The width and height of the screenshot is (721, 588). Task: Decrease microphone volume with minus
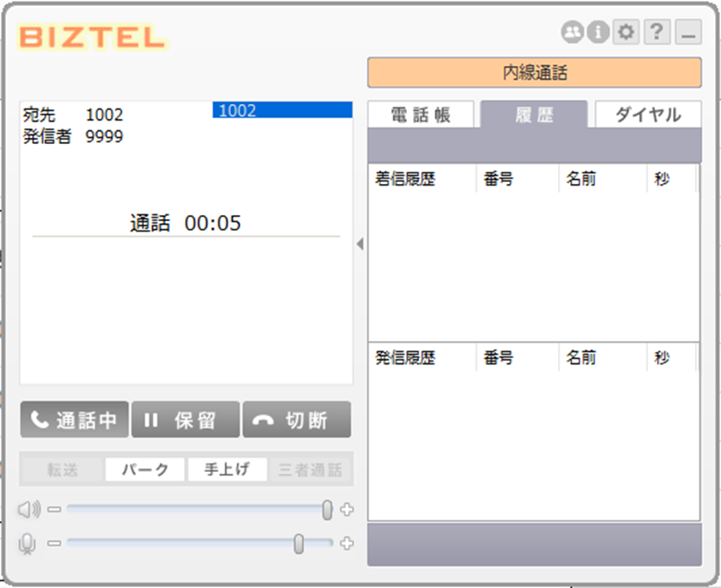point(55,544)
